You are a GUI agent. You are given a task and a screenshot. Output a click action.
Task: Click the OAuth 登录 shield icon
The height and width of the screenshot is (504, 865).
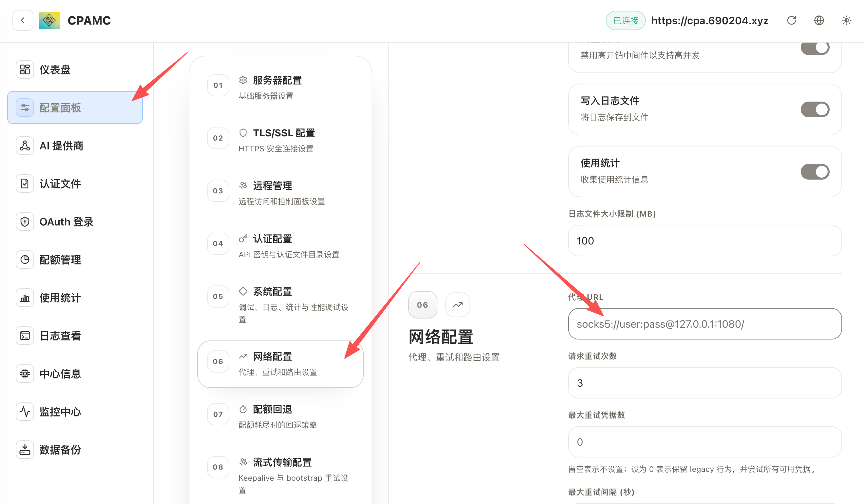point(25,222)
